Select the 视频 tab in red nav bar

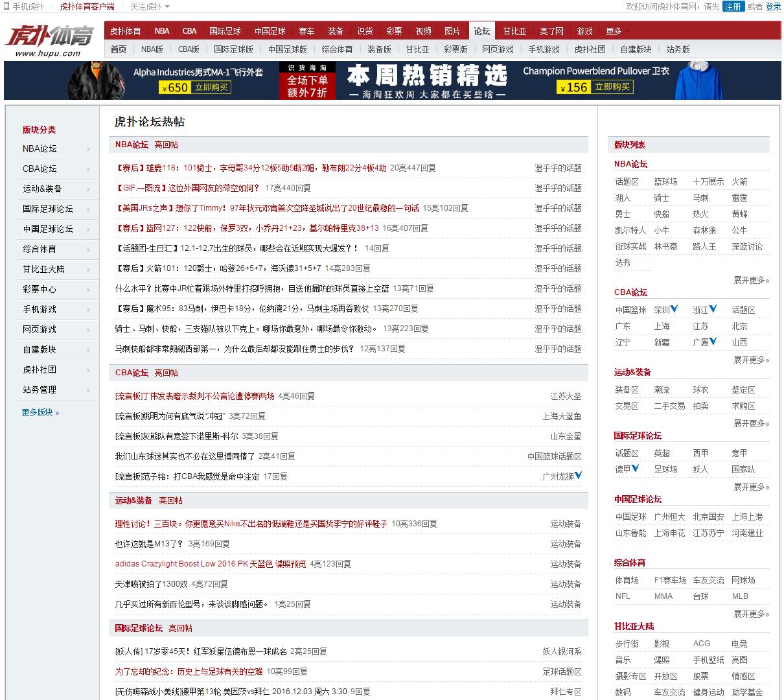[423, 31]
